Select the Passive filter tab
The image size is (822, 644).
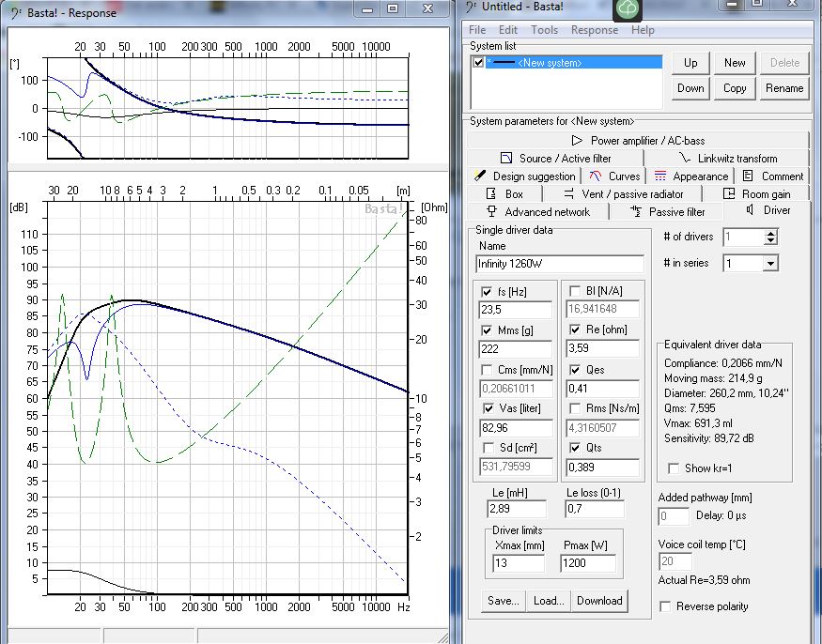(667, 212)
